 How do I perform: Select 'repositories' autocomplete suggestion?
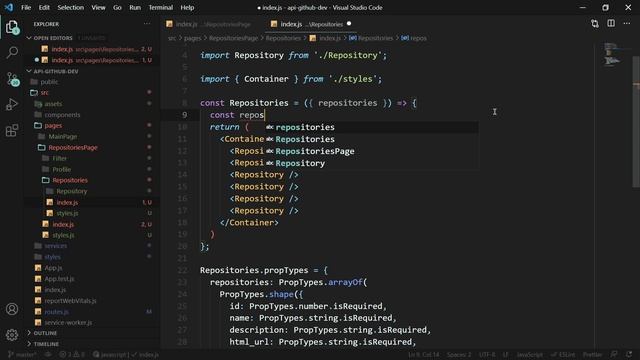[371, 127]
